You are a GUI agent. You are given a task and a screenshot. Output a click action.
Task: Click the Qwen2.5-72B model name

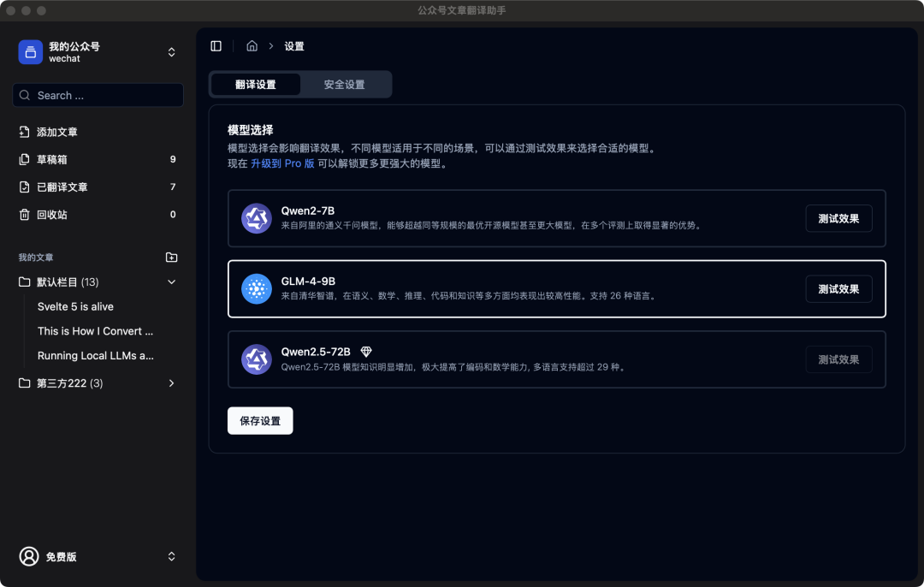click(316, 352)
